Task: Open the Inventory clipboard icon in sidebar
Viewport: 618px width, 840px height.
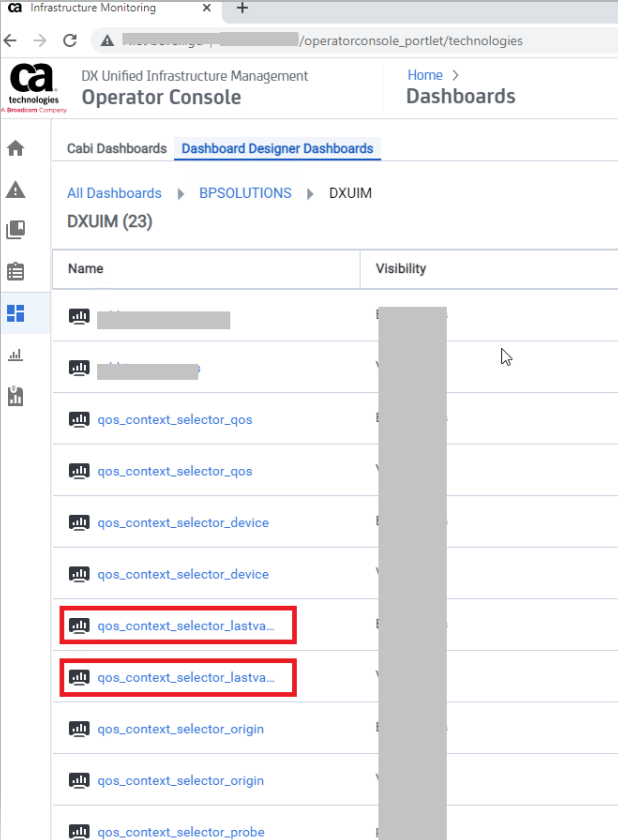Action: (x=16, y=272)
